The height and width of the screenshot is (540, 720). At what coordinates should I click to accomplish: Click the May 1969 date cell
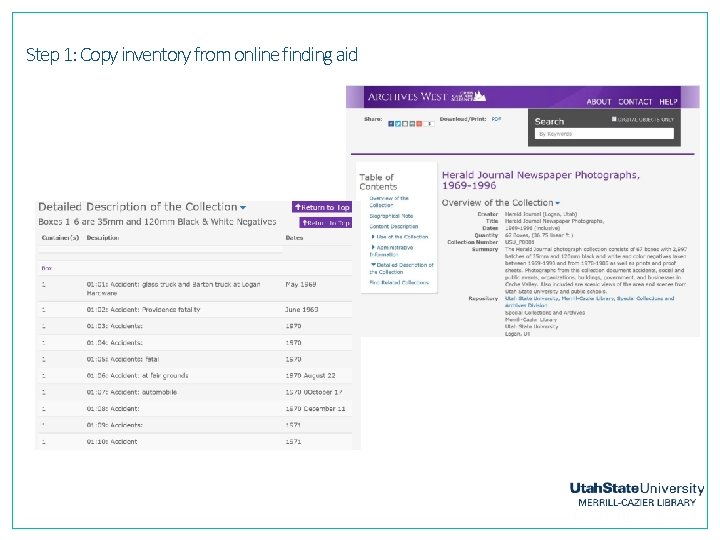(301, 285)
